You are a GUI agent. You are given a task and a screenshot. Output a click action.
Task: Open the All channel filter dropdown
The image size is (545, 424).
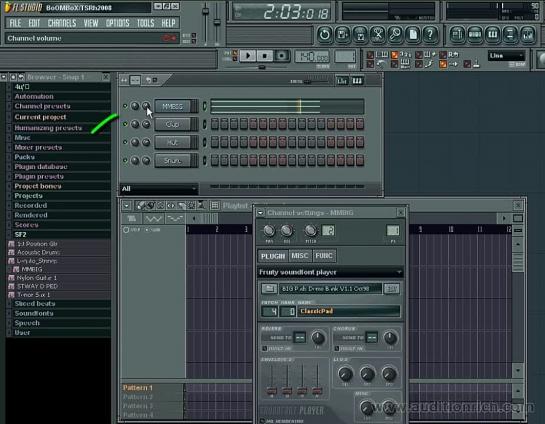[x=159, y=189]
